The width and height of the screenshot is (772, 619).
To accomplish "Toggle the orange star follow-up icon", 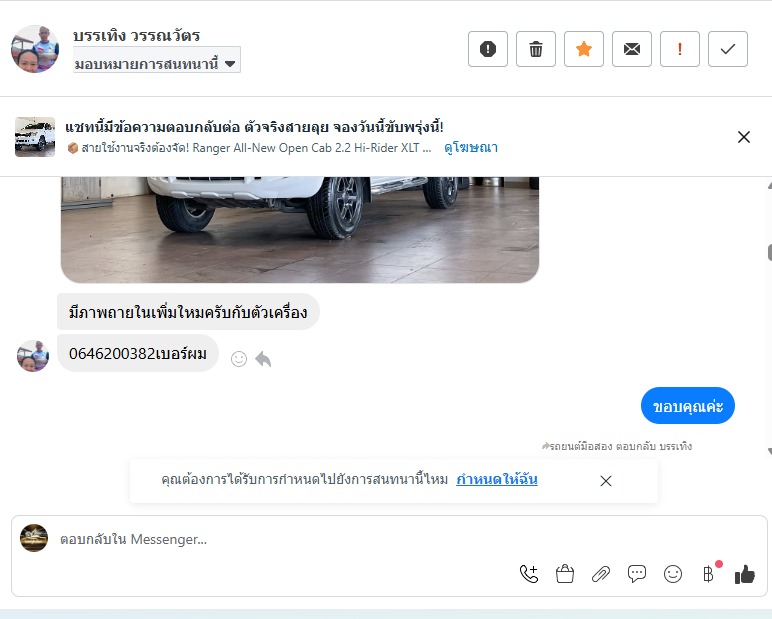I will [x=583, y=49].
